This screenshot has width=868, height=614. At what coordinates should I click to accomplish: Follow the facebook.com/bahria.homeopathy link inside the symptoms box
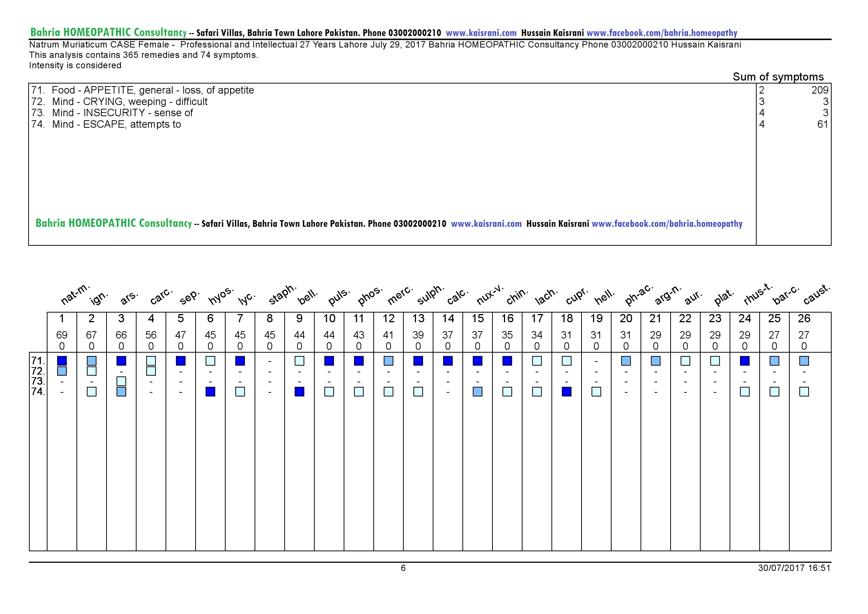667,223
